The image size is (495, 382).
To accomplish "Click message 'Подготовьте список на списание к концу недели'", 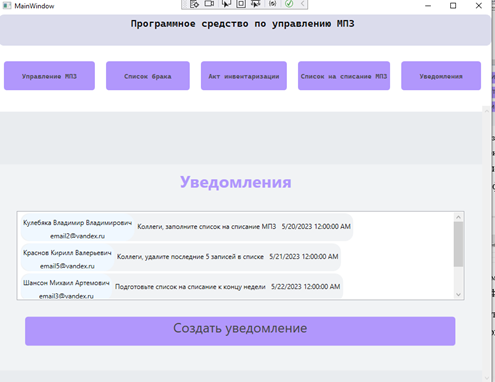I will [190, 287].
